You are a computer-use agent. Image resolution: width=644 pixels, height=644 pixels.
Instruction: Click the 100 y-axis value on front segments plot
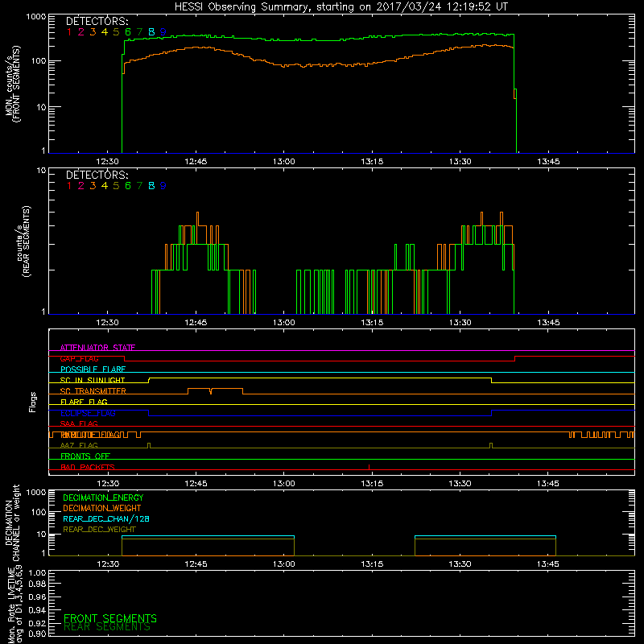(38, 61)
